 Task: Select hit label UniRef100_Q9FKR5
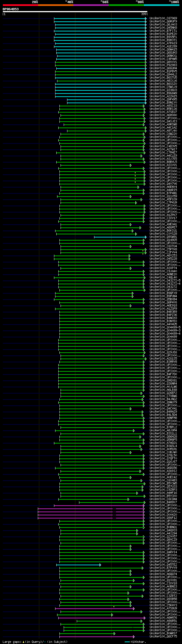tap(163, 100)
